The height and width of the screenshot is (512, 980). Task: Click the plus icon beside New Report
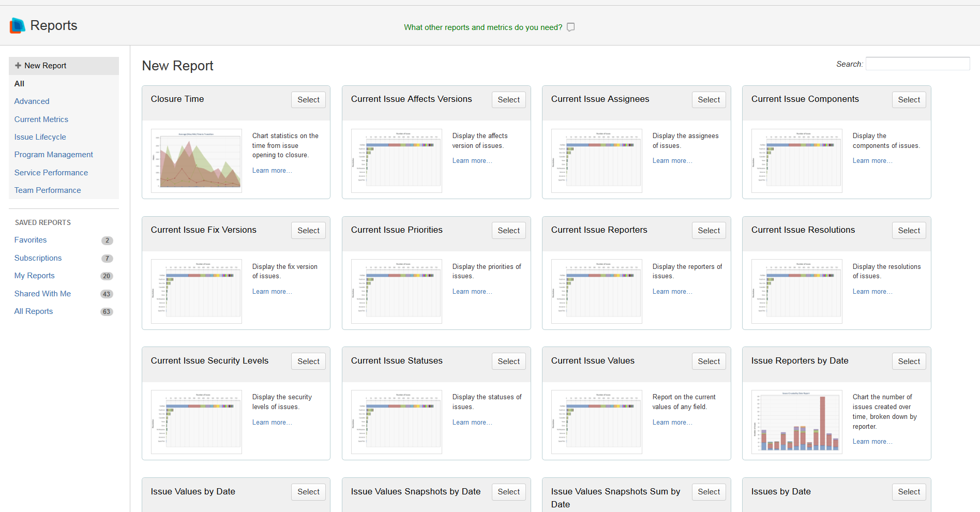tap(18, 66)
